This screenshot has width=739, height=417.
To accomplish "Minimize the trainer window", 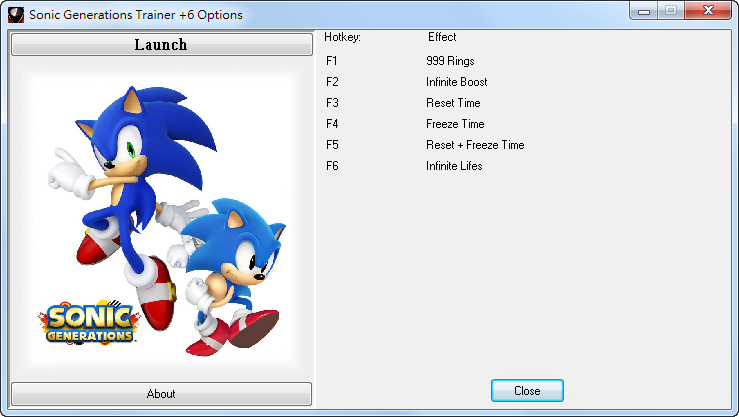I will tap(643, 11).
